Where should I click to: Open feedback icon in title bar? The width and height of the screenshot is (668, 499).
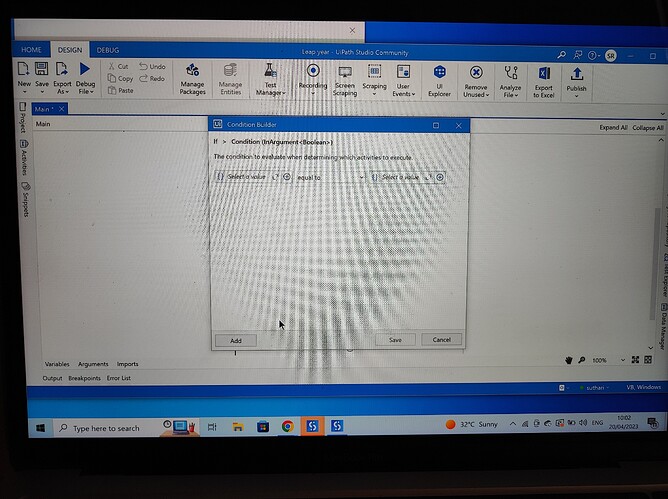(578, 55)
